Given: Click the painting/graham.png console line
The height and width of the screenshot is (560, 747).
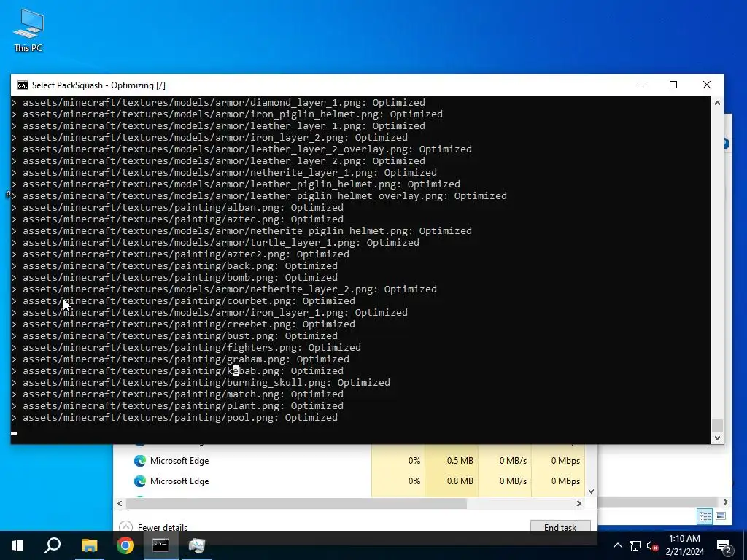Looking at the screenshot, I should [x=181, y=359].
